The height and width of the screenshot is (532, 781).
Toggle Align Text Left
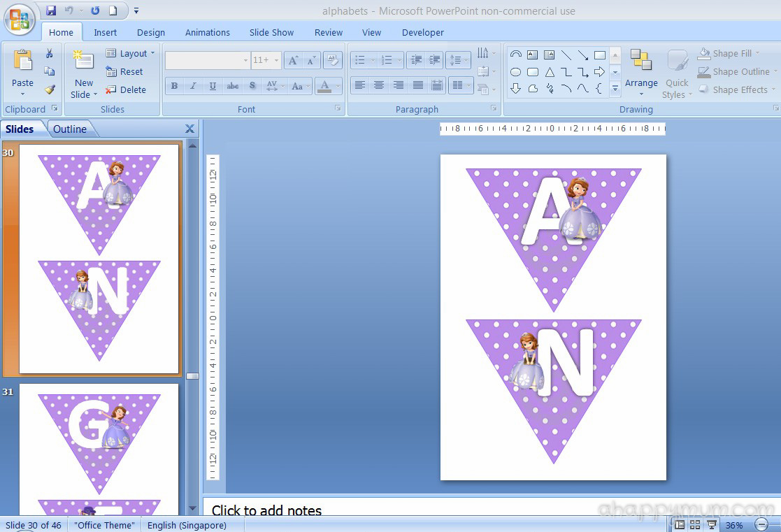click(x=359, y=85)
